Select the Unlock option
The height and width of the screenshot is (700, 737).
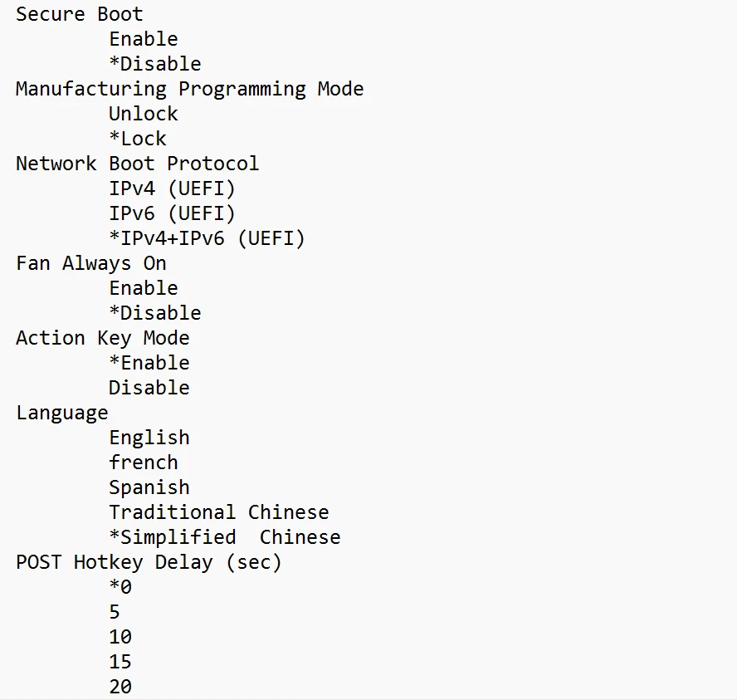tap(144, 114)
